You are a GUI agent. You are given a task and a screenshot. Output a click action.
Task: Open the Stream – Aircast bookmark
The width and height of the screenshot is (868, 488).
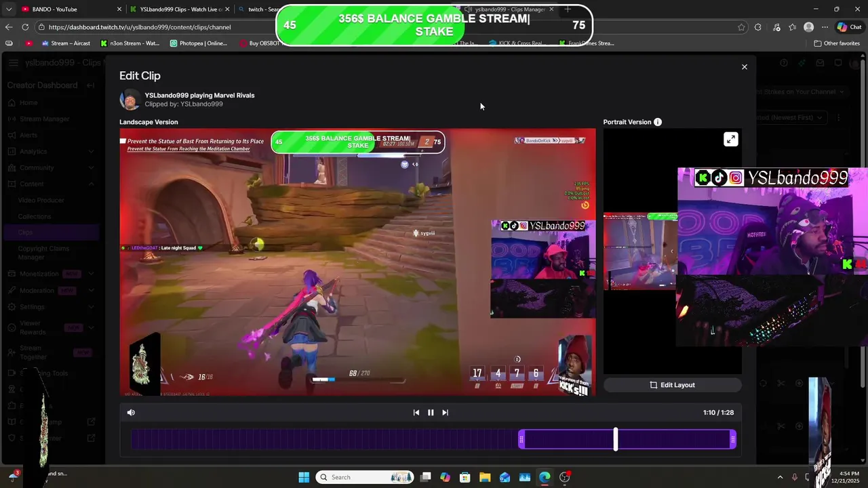pyautogui.click(x=66, y=43)
